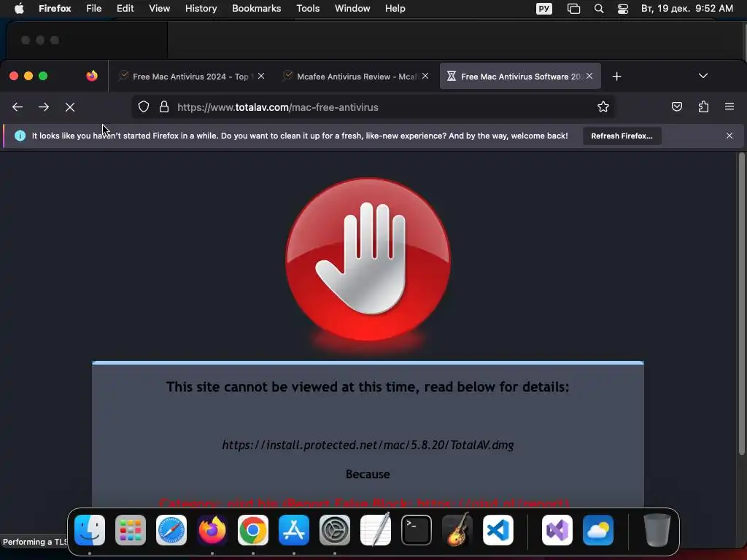Open the View menu
747x560 pixels.
pos(159,9)
